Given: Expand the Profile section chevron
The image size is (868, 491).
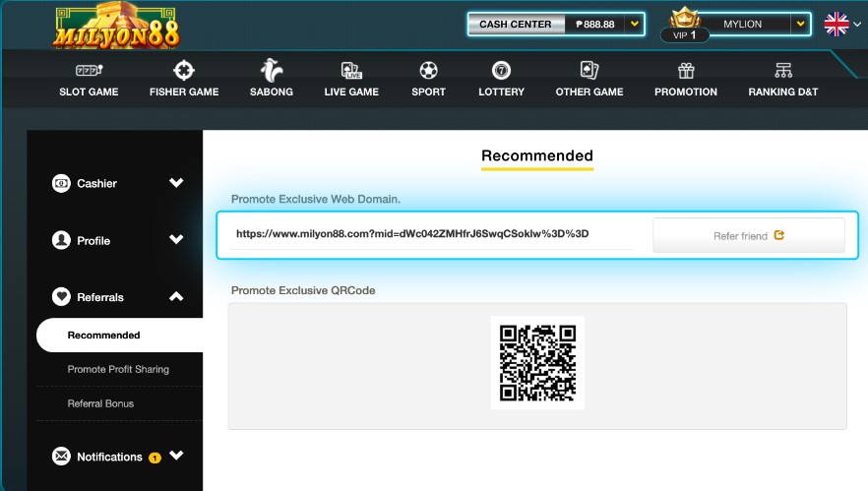Looking at the screenshot, I should pos(176,239).
